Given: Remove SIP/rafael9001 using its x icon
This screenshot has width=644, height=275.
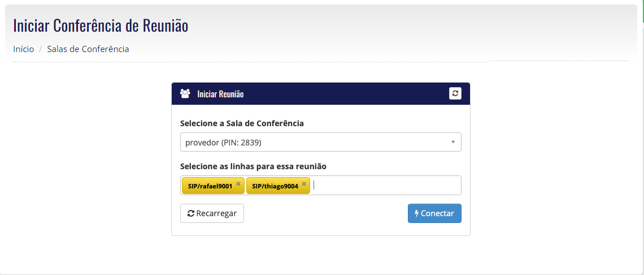Looking at the screenshot, I should (x=238, y=184).
